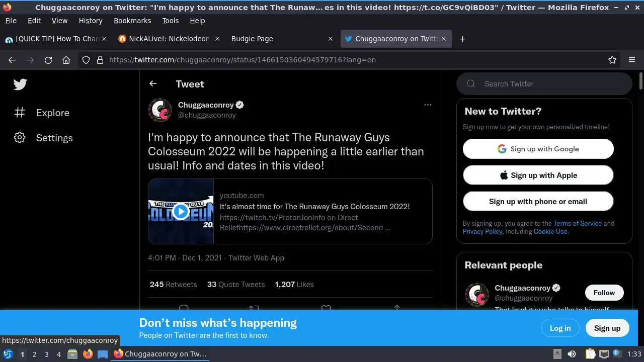The height and width of the screenshot is (362, 644).
Task: Open the Cookie Use link
Action: click(550, 231)
